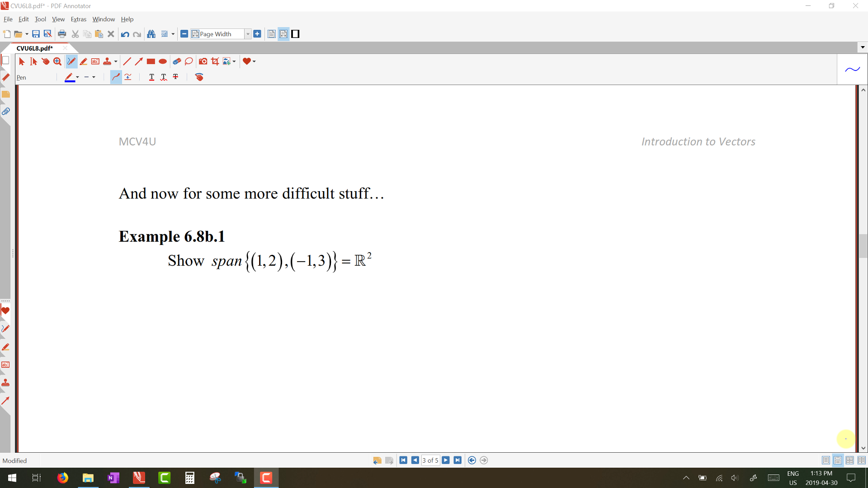Toggle continuous page layout in status bar

tap(838, 460)
